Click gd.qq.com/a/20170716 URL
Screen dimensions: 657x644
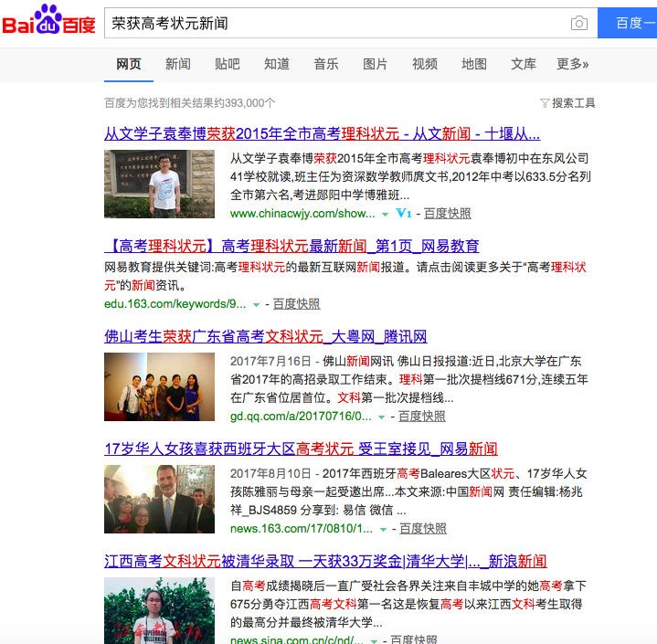coord(301,417)
